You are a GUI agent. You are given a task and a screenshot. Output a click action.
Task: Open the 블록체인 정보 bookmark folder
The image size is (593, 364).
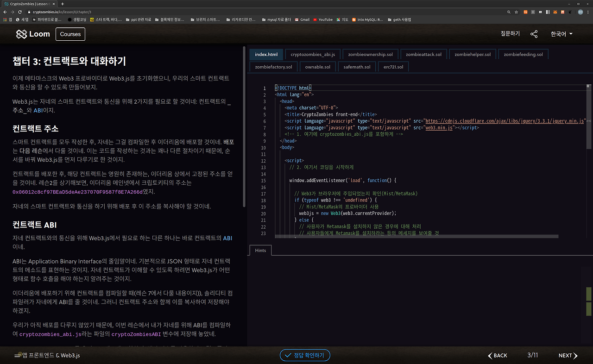[x=170, y=19]
